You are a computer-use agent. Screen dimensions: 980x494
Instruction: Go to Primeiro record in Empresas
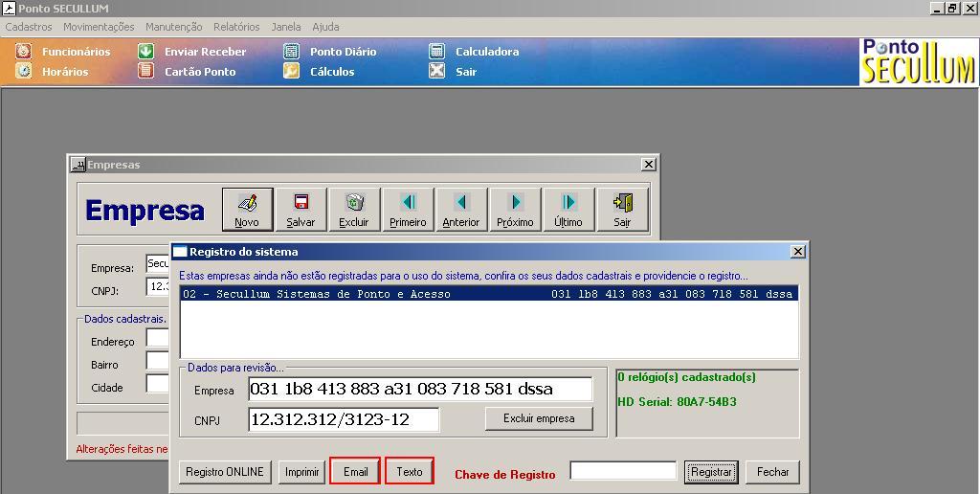coord(408,210)
